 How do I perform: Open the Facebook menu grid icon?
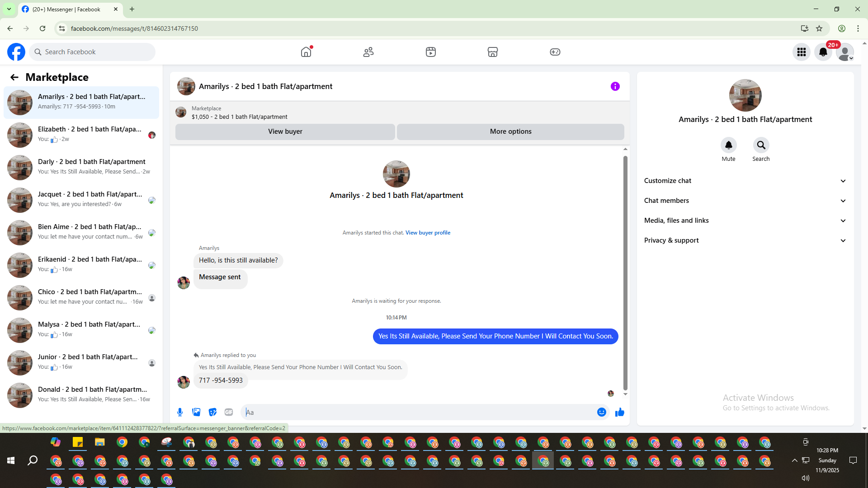802,52
